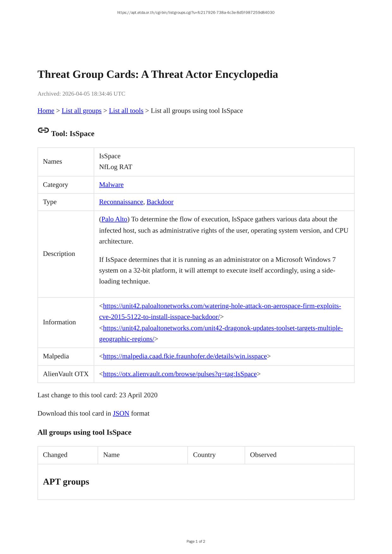Open the watering-hole-attack Unit42 article link

pyautogui.click(x=222, y=306)
